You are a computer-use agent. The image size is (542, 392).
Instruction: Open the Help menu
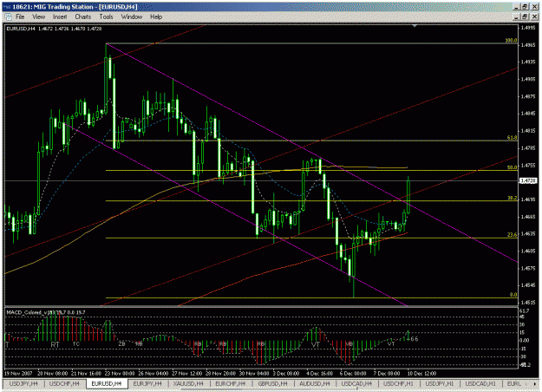tap(156, 16)
